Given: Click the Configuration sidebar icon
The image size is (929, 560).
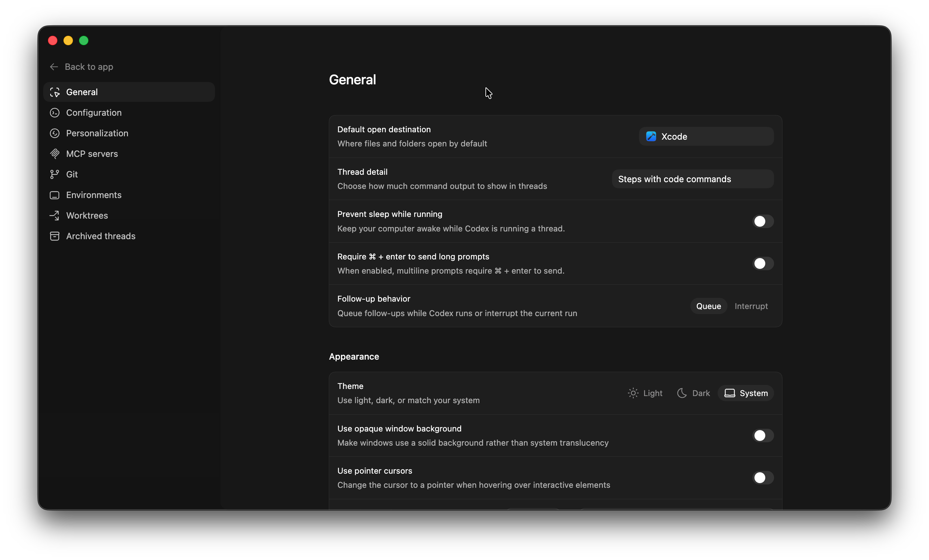Looking at the screenshot, I should pos(55,113).
